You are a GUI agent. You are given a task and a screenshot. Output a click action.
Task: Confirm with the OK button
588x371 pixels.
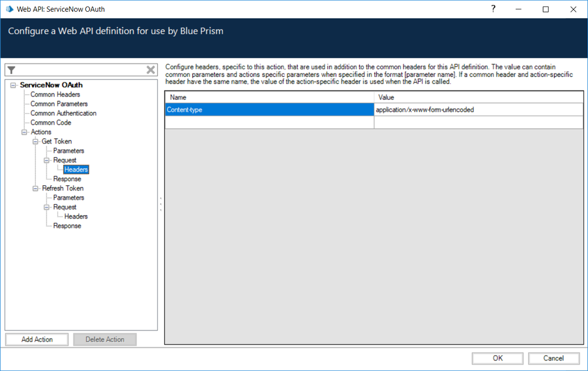coord(497,358)
